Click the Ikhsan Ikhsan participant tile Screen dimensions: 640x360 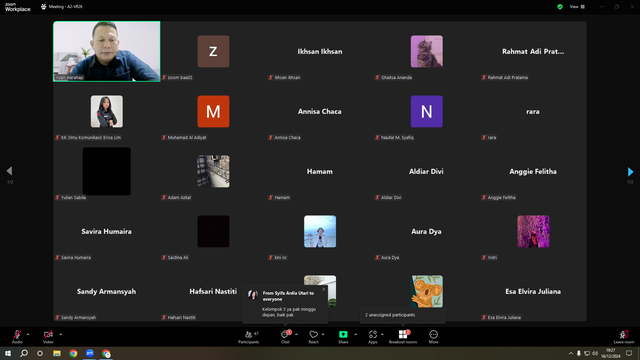[320, 51]
